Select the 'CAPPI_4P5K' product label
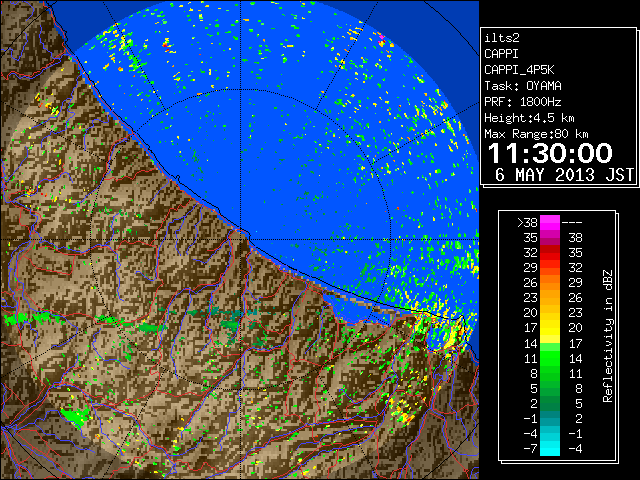 click(519, 70)
